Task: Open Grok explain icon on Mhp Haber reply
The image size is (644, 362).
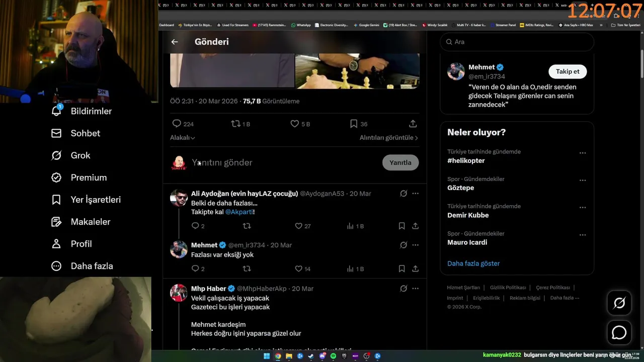Action: click(404, 289)
